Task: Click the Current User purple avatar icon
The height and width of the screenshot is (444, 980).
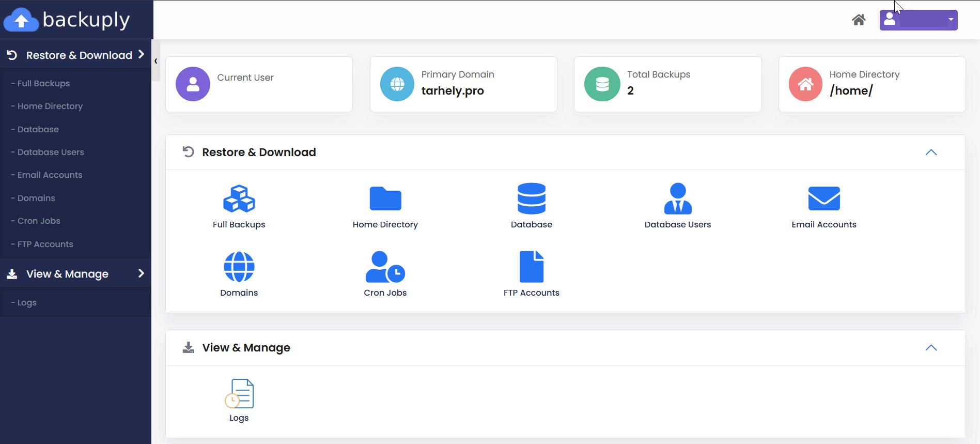Action: tap(193, 84)
